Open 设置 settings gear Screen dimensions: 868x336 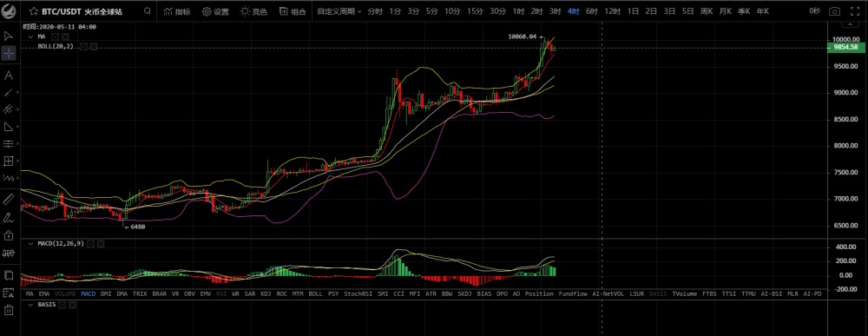215,11
